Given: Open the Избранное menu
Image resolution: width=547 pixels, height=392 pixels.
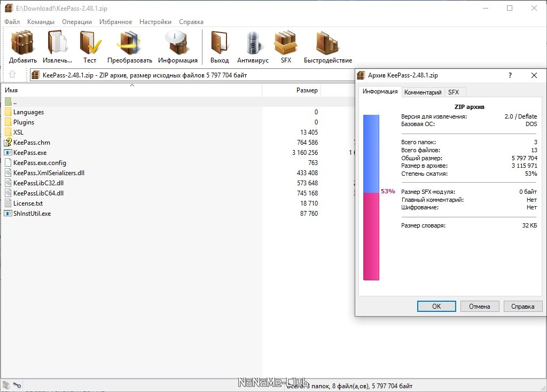Looking at the screenshot, I should tap(115, 21).
